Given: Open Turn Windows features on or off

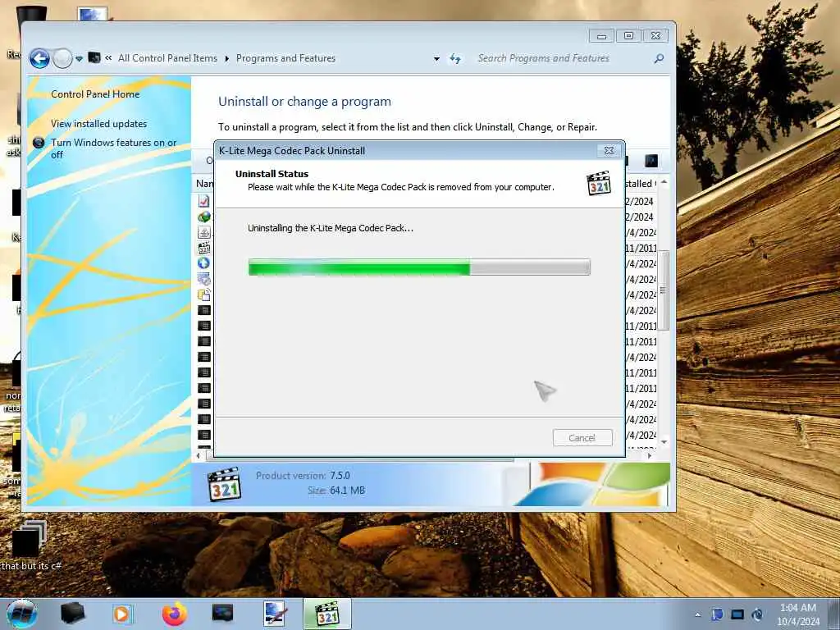Looking at the screenshot, I should 113,148.
